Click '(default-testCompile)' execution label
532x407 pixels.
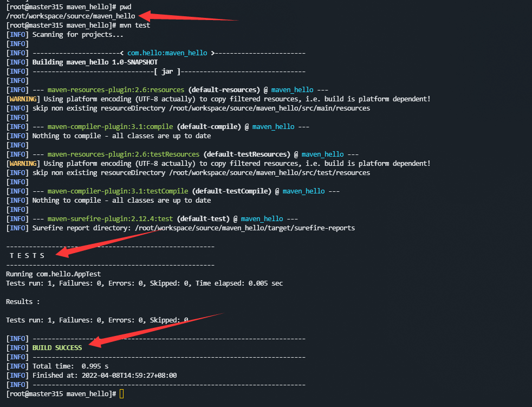(232, 191)
